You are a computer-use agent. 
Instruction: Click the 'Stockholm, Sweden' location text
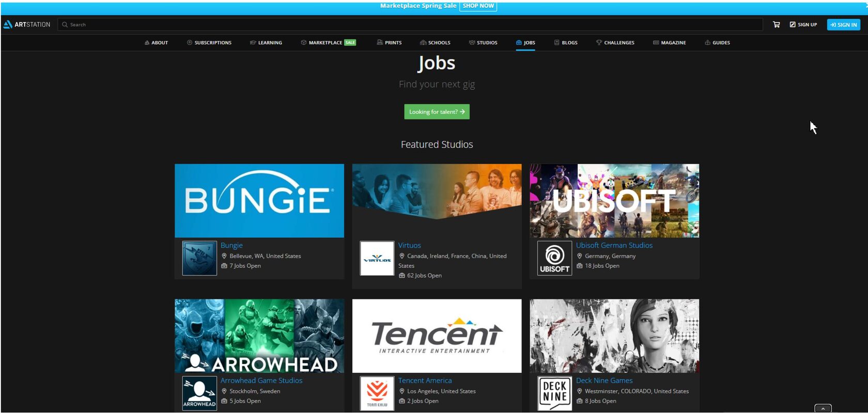pyautogui.click(x=255, y=391)
